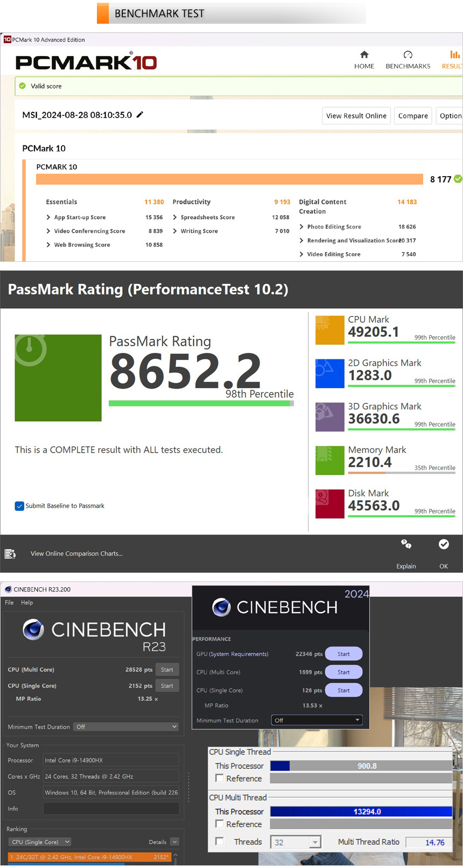463x868 pixels.
Task: Start the Cinebench 2024 GPU test
Action: tap(343, 654)
